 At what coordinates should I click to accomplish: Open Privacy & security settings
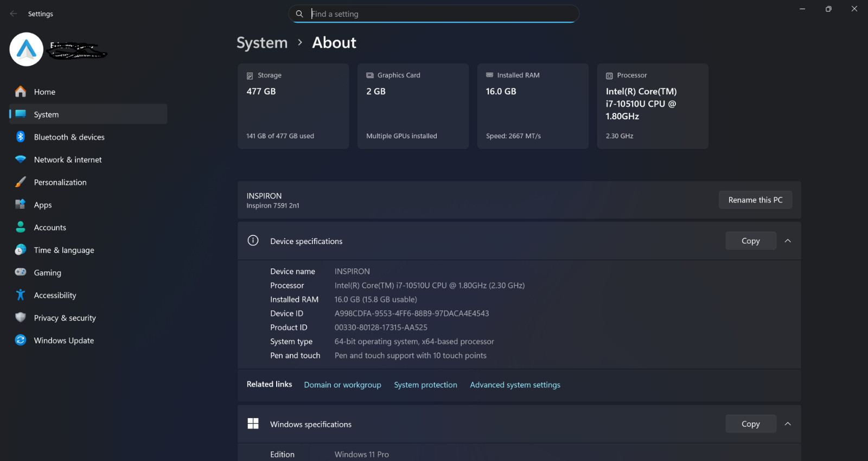(x=88, y=317)
